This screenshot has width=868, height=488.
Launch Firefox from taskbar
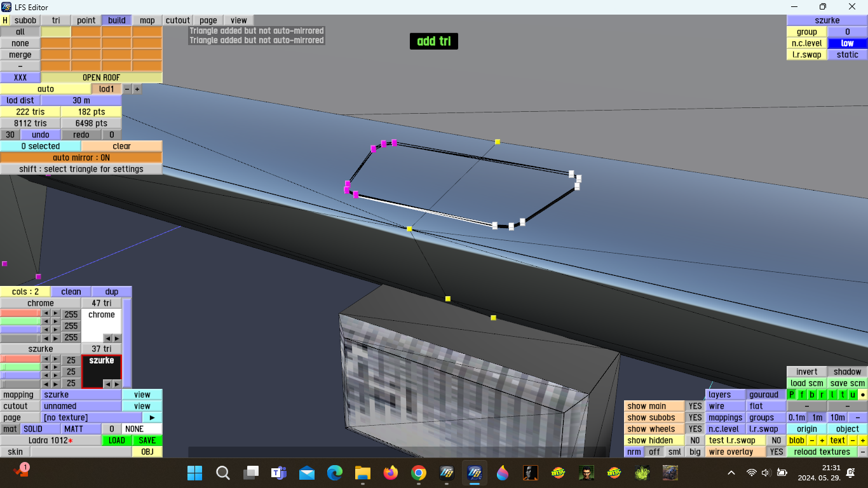tap(391, 473)
